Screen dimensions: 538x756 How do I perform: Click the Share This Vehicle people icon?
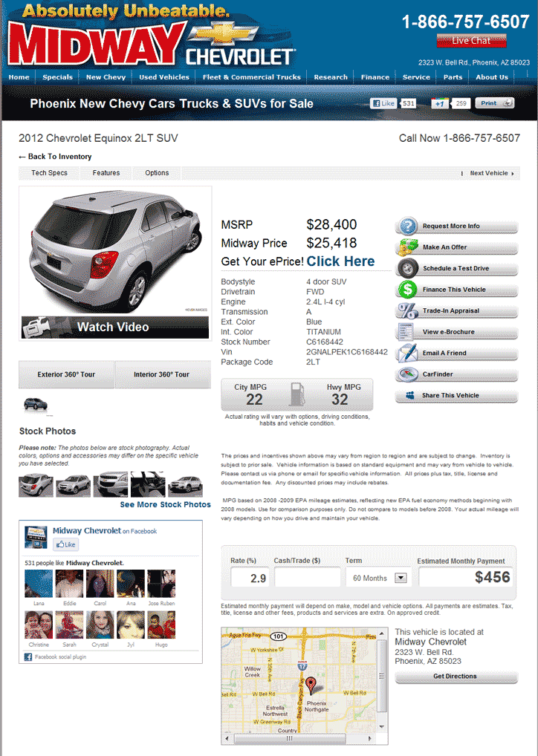409,395
